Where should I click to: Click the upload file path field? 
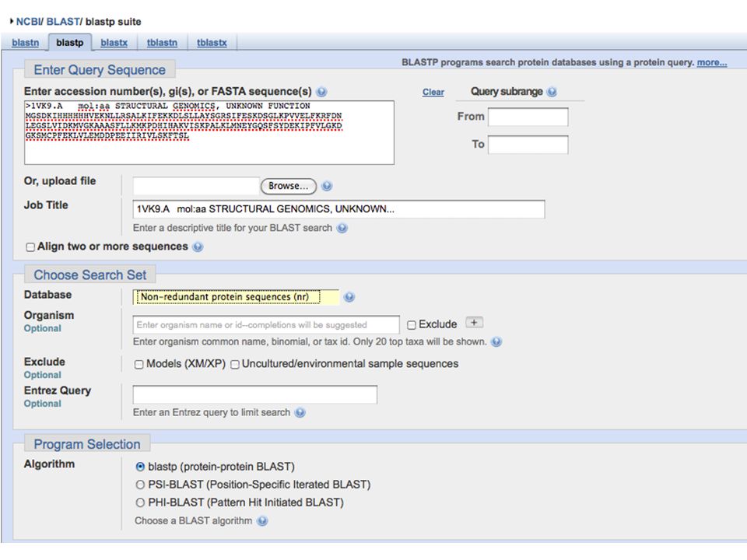[x=196, y=186]
